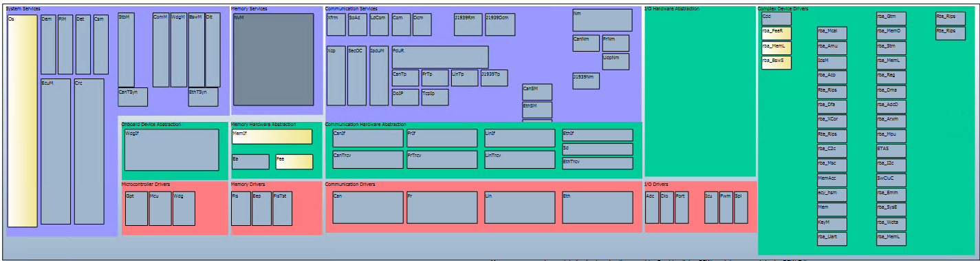Screen dimensions: 980x261
Task: Select the CanSM module block
Action: 537,92
